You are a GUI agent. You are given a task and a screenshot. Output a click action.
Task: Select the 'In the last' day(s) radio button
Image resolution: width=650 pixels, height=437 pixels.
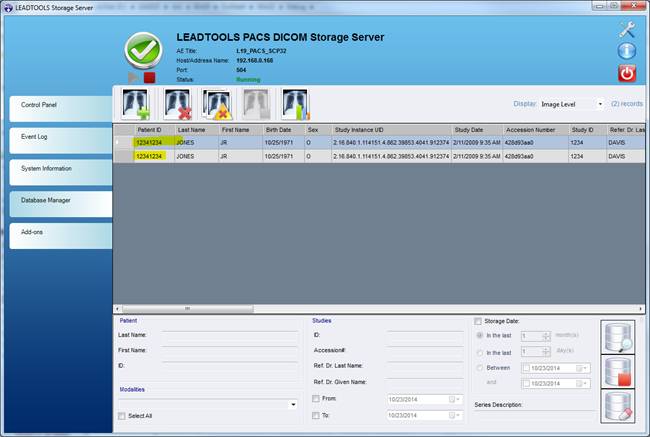click(x=480, y=353)
